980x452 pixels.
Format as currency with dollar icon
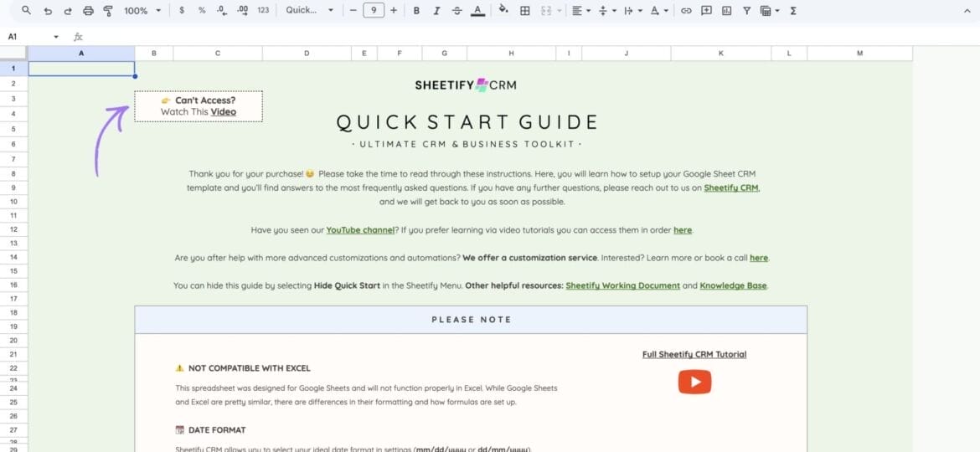point(182,11)
